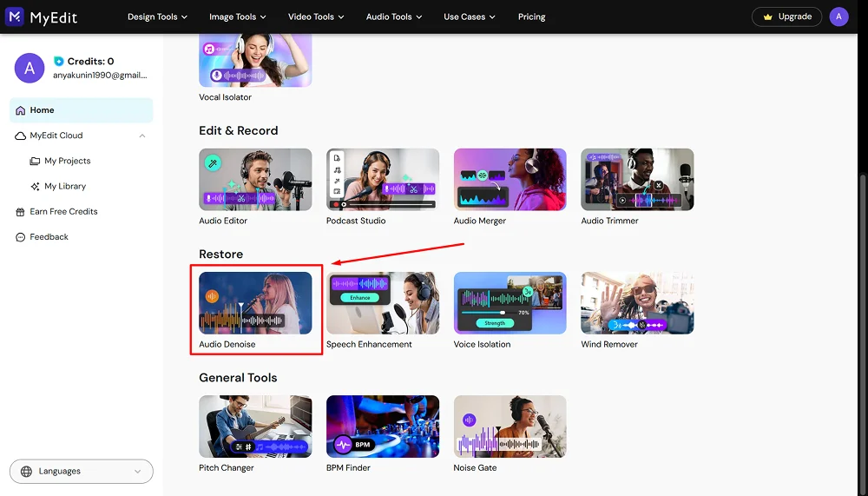Expand the Design Tools dropdown menu
The height and width of the screenshot is (496, 868).
pos(158,17)
